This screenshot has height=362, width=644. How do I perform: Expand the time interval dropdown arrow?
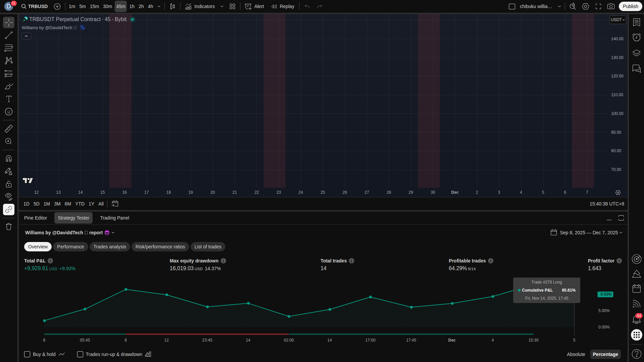pos(159,6)
